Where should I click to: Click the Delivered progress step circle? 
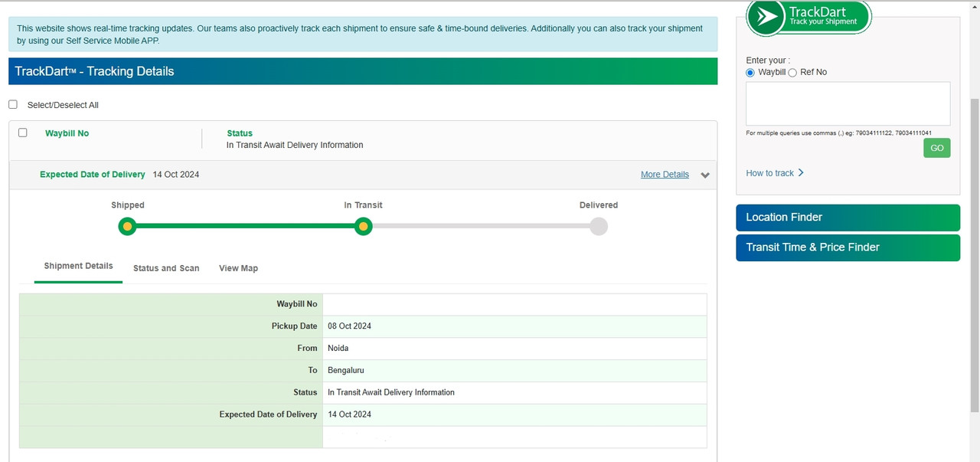point(599,227)
